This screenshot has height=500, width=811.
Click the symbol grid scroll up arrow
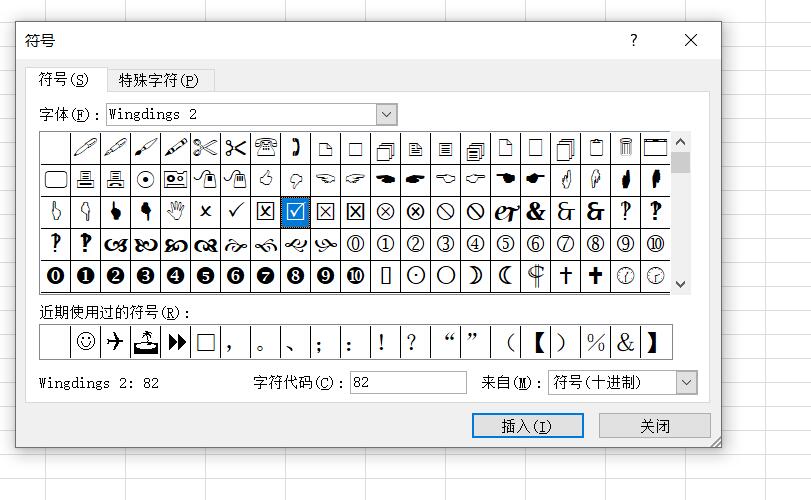tap(681, 143)
